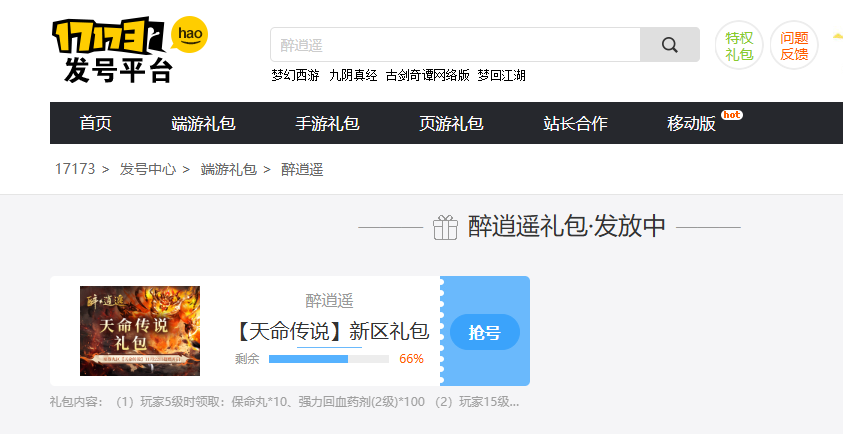Image resolution: width=843 pixels, height=434 pixels.
Task: Focus the 醉逍遥 search input field
Action: pyautogui.click(x=455, y=45)
